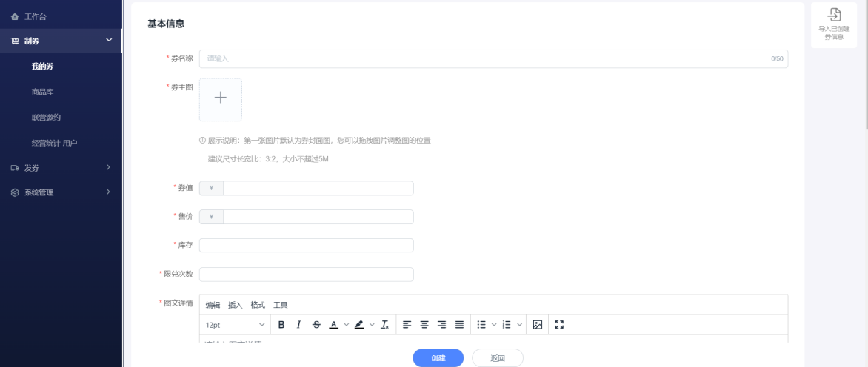Viewport: 868px width, 367px height.
Task: Clear text formatting in the editor
Action: (x=385, y=325)
